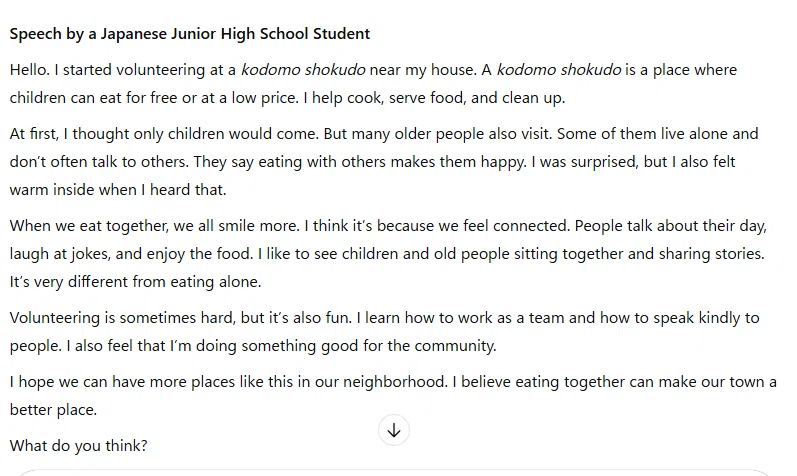Click the heading 'Speech by a Japanese Junior High School Student'
The height and width of the screenshot is (476, 797).
[190, 34]
